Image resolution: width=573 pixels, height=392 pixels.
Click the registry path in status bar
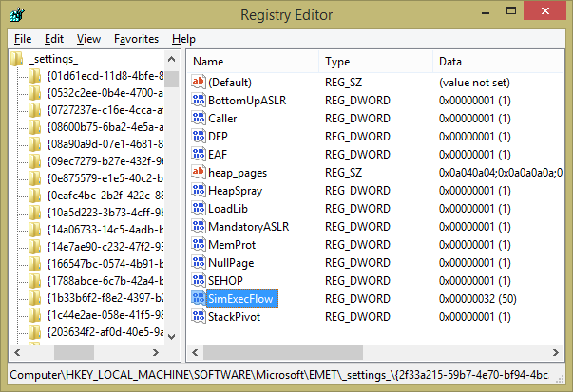click(279, 375)
